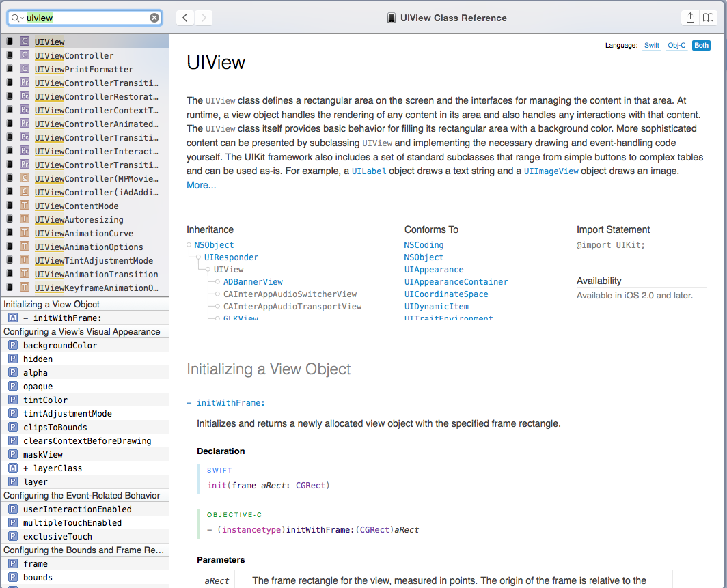Click property icon beside backgroundColor
727x588 pixels.
[x=13, y=345]
